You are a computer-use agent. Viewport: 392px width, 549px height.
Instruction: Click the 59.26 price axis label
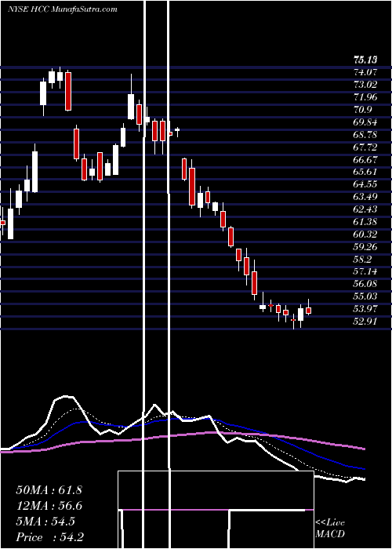click(365, 247)
